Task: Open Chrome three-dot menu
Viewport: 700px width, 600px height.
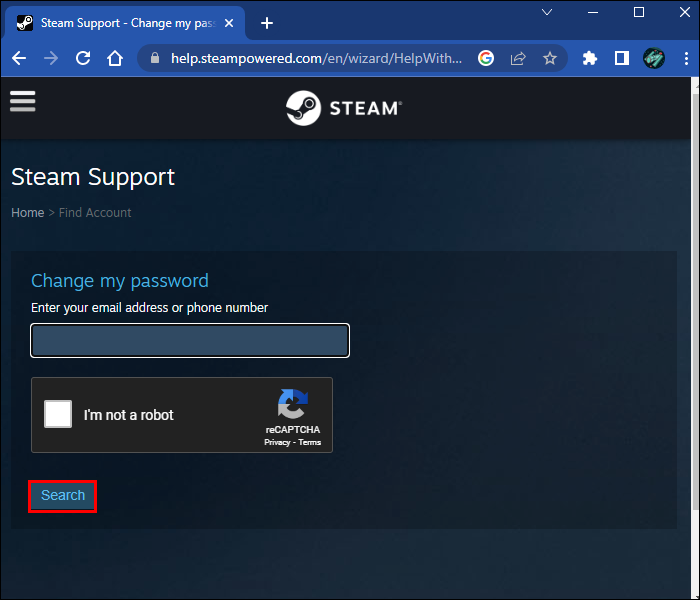Action: coord(686,58)
